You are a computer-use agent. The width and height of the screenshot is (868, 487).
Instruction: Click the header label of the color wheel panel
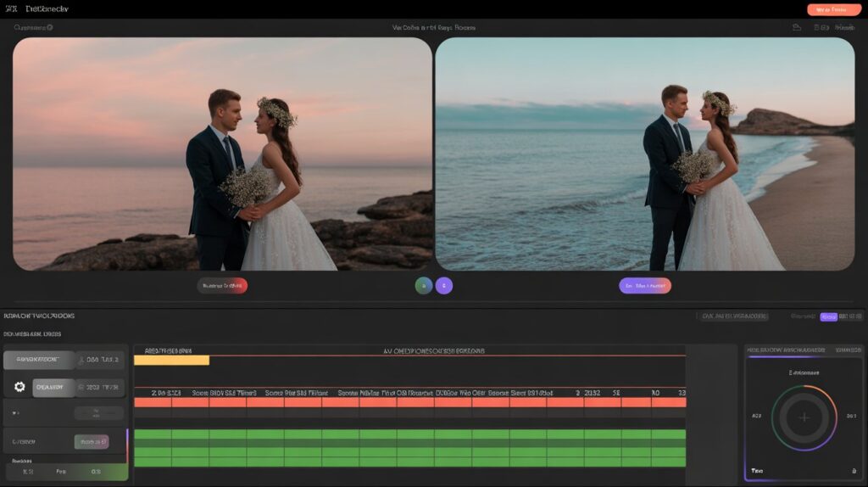pyautogui.click(x=786, y=350)
